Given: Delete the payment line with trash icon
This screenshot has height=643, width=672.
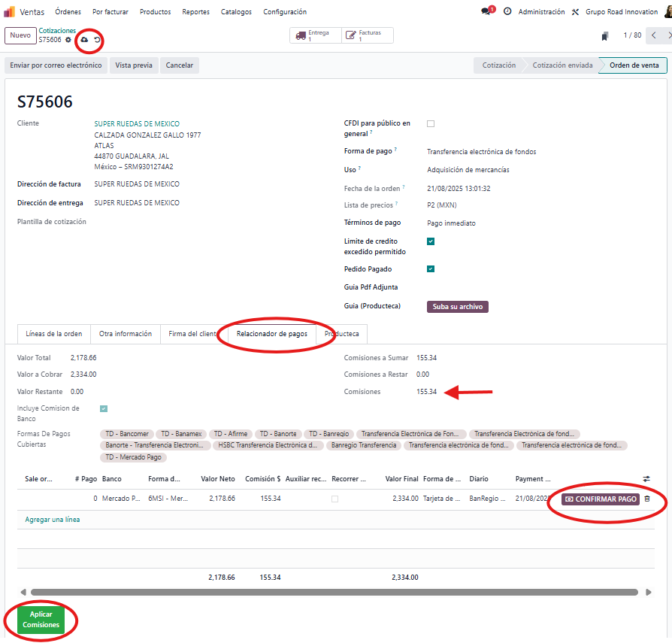Looking at the screenshot, I should [647, 499].
